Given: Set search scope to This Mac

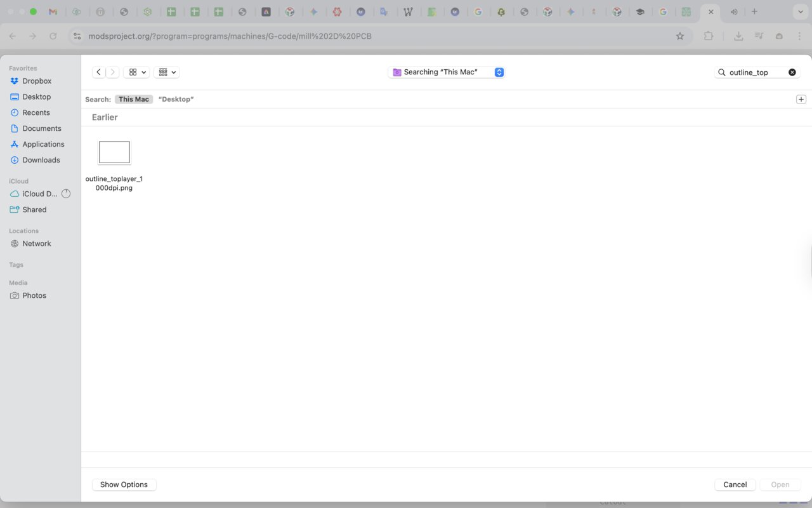Looking at the screenshot, I should coord(134,99).
